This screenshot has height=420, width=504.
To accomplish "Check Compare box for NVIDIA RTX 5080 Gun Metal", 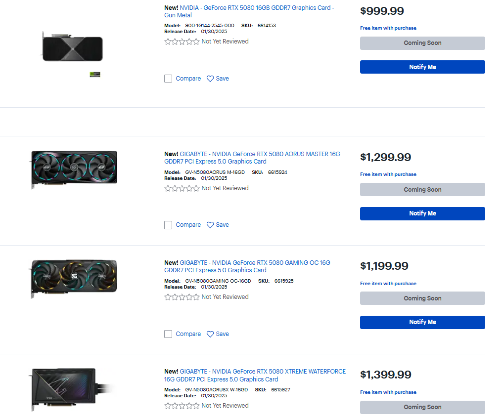I will pyautogui.click(x=168, y=79).
